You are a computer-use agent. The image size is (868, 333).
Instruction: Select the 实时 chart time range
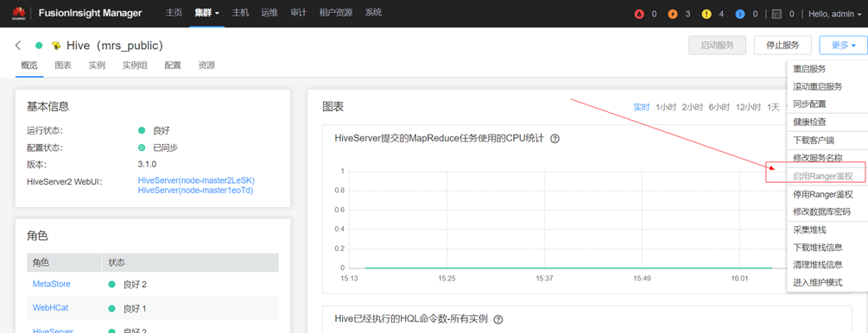(641, 107)
